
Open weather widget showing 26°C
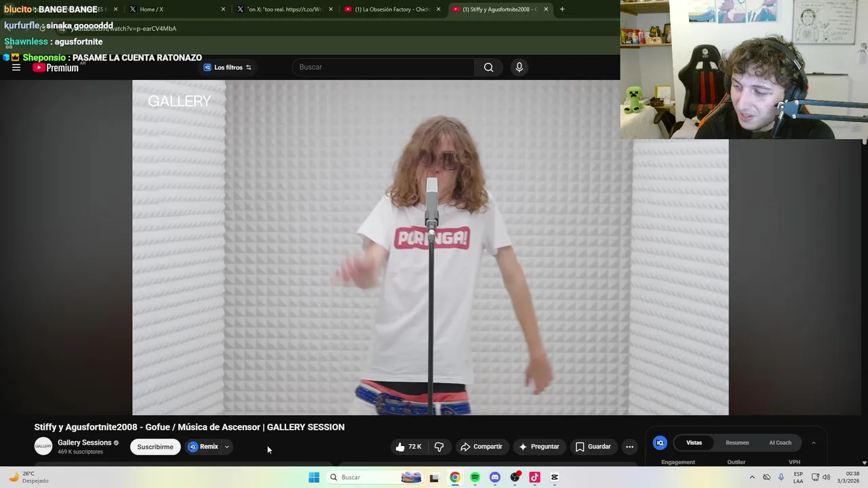click(30, 477)
